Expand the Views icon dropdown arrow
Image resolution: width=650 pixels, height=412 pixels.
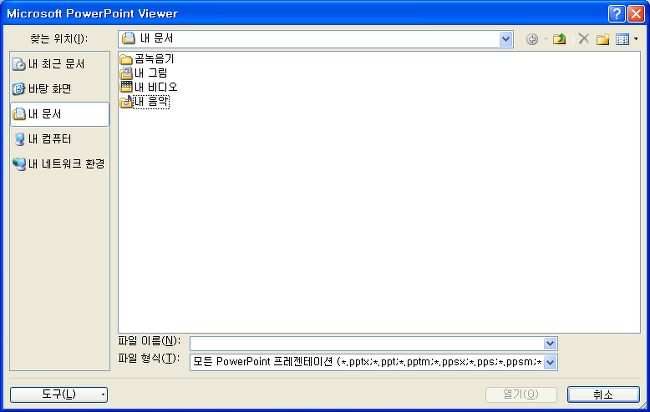636,39
